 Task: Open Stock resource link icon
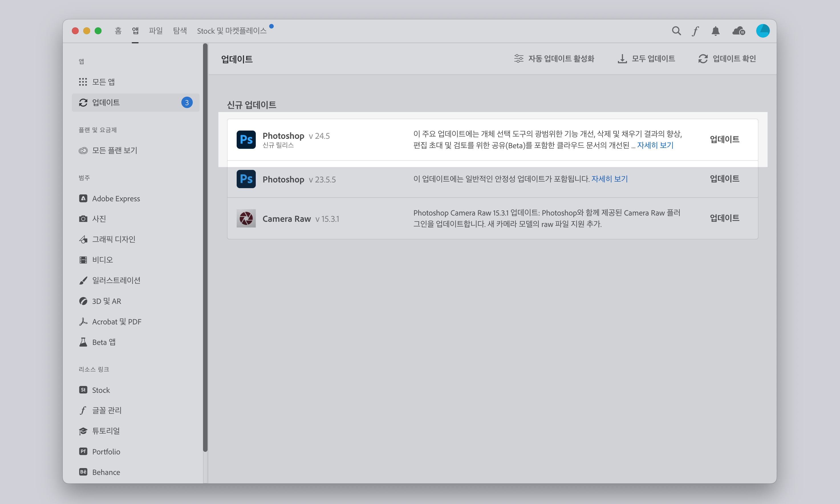pos(83,390)
